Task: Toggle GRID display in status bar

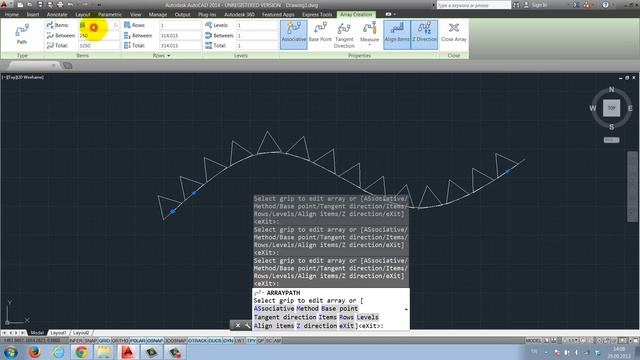Action: click(104, 340)
